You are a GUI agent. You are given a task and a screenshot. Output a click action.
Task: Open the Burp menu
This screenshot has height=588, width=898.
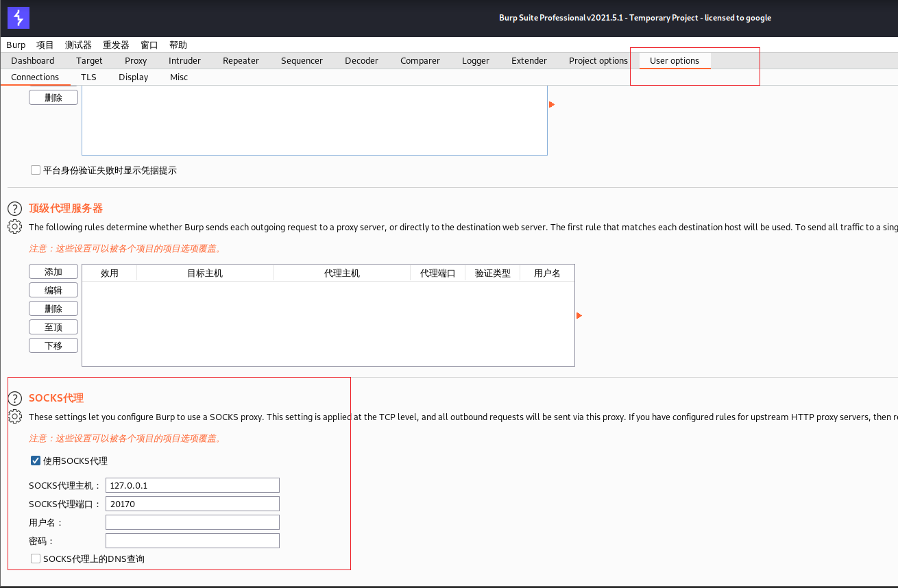[16, 45]
